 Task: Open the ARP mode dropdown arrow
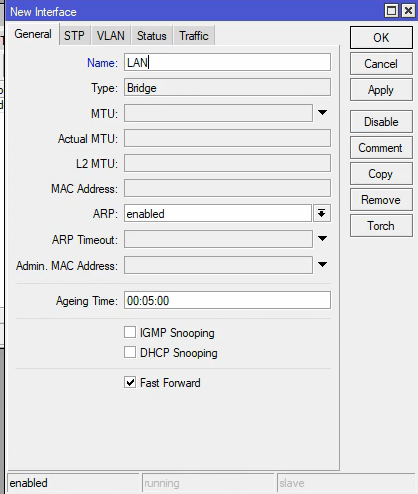[322, 213]
